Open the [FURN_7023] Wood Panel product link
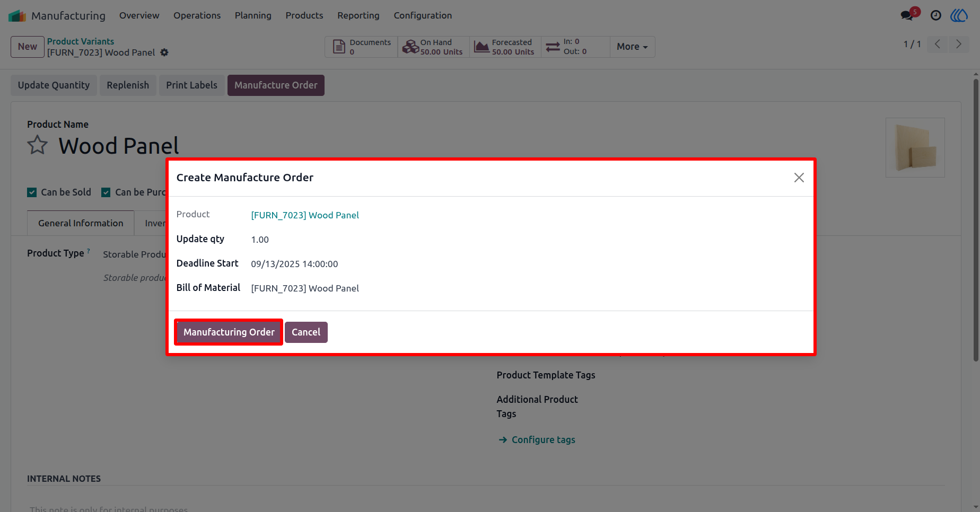The width and height of the screenshot is (980, 512). click(305, 215)
